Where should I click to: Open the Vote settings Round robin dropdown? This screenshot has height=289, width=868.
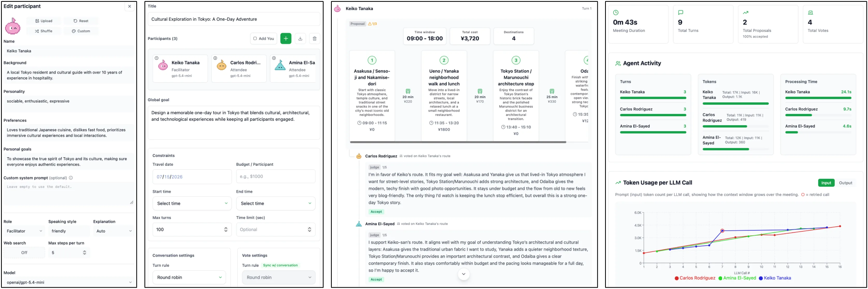pos(279,278)
